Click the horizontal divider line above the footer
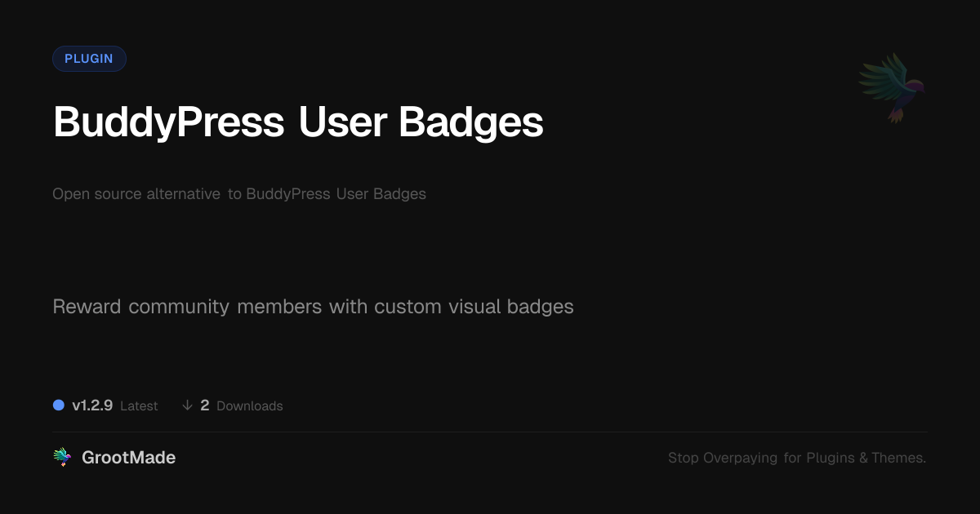The image size is (980, 514). (x=490, y=432)
